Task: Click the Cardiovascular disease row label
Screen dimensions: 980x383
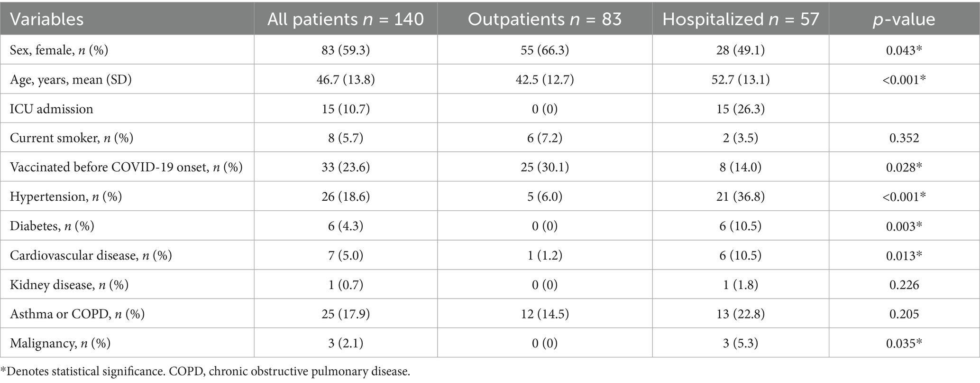Action: point(91,255)
